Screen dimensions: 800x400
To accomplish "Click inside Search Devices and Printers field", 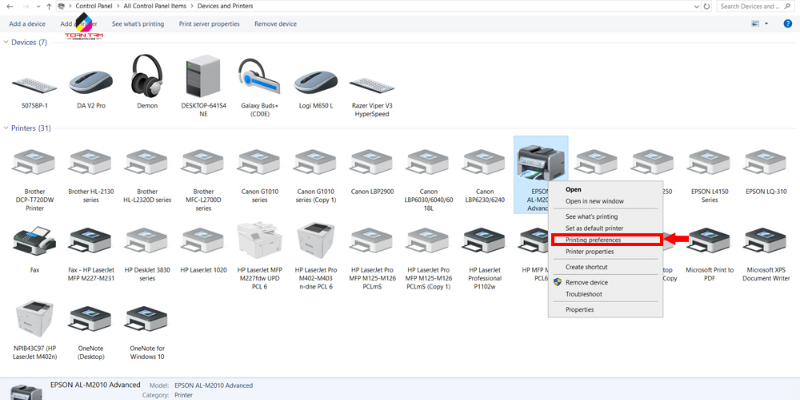I will click(x=757, y=7).
